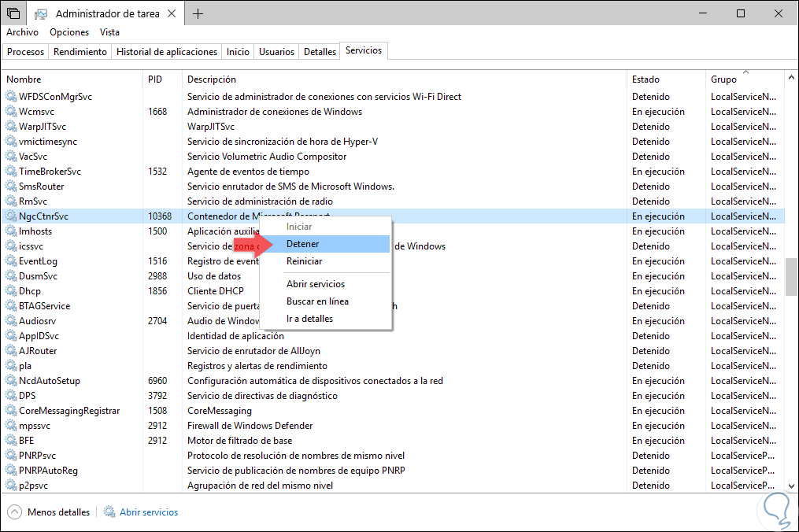Click the EventLog gear icon
Screen dimensions: 799x532
[11, 261]
